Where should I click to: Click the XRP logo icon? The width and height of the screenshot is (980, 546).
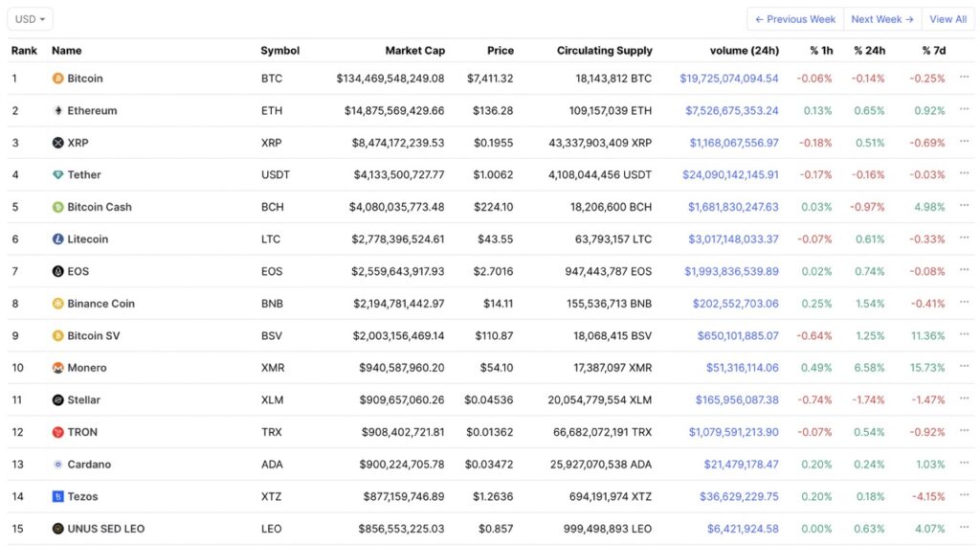click(x=57, y=143)
